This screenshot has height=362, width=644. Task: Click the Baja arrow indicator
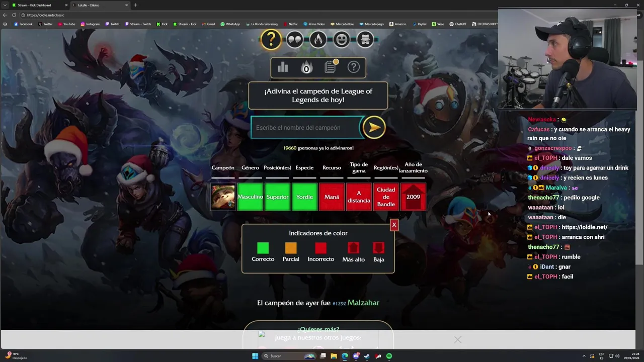coord(378,248)
